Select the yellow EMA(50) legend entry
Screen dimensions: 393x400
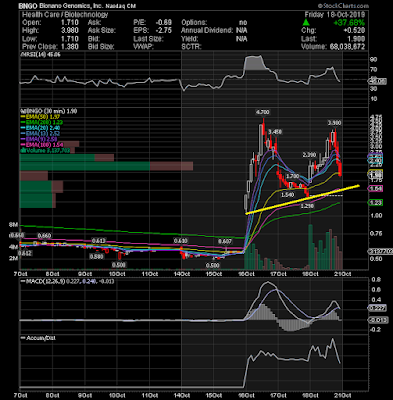click(40, 117)
